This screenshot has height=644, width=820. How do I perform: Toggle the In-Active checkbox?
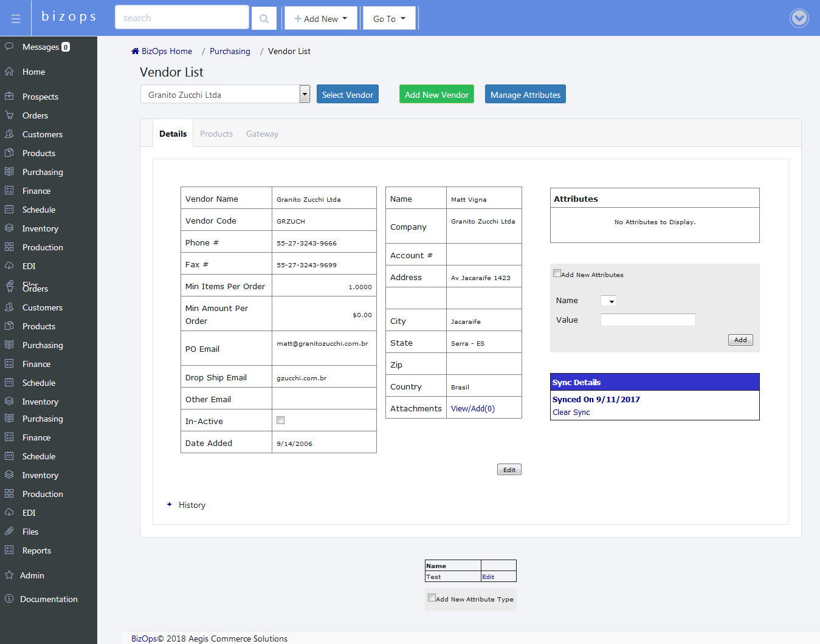(x=280, y=420)
